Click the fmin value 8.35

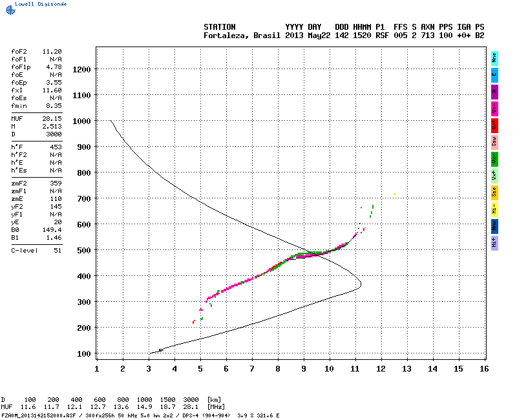pyautogui.click(x=54, y=106)
